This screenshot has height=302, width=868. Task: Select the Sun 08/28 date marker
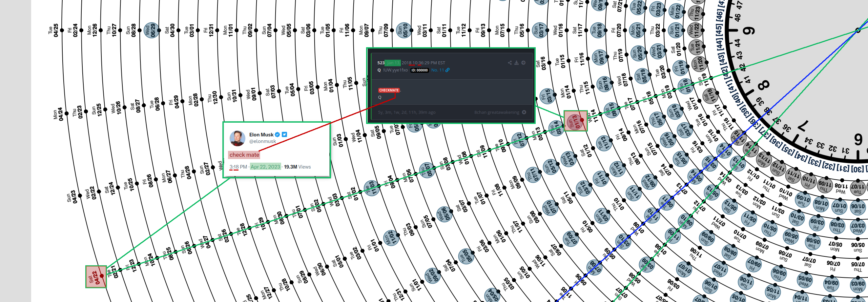(x=131, y=30)
